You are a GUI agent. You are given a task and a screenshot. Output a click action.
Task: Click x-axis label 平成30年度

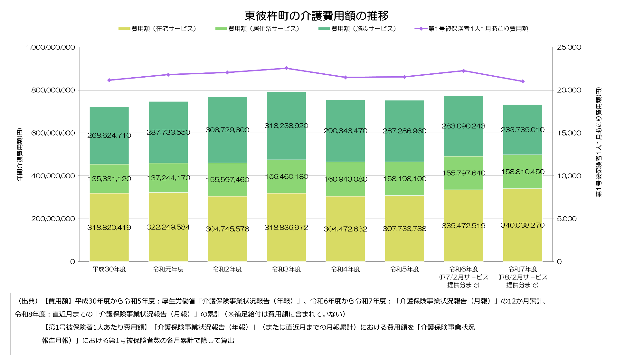(109, 269)
